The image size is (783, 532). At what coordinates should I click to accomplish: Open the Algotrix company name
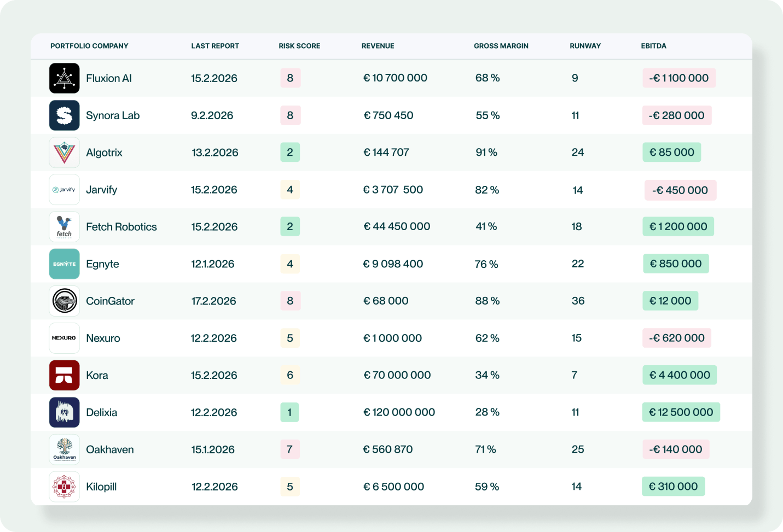(x=104, y=153)
